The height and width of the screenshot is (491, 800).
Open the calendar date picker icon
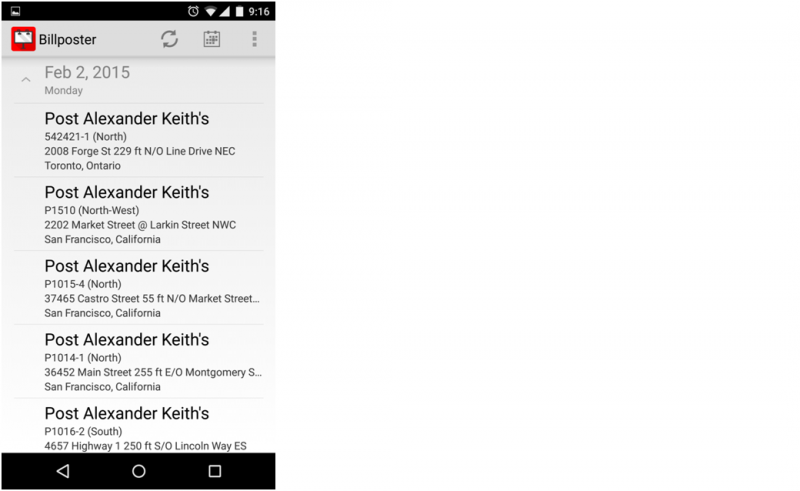(212, 39)
